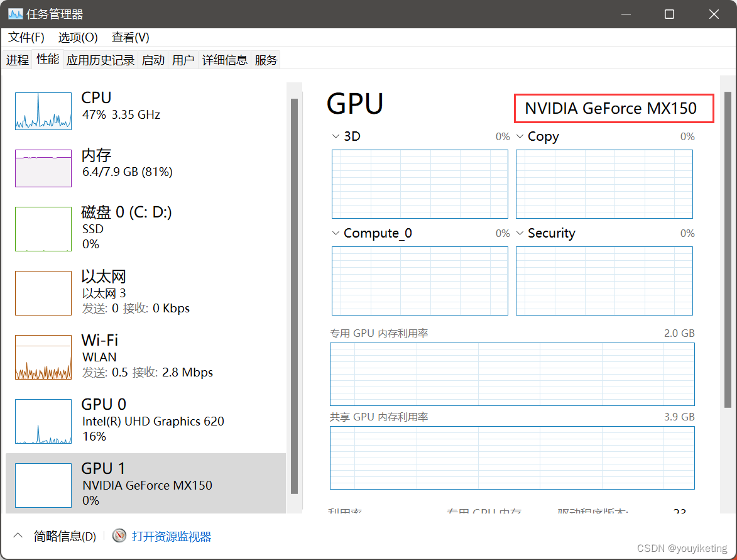The image size is (737, 560).
Task: Minimize the Task Manager window
Action: click(x=626, y=14)
